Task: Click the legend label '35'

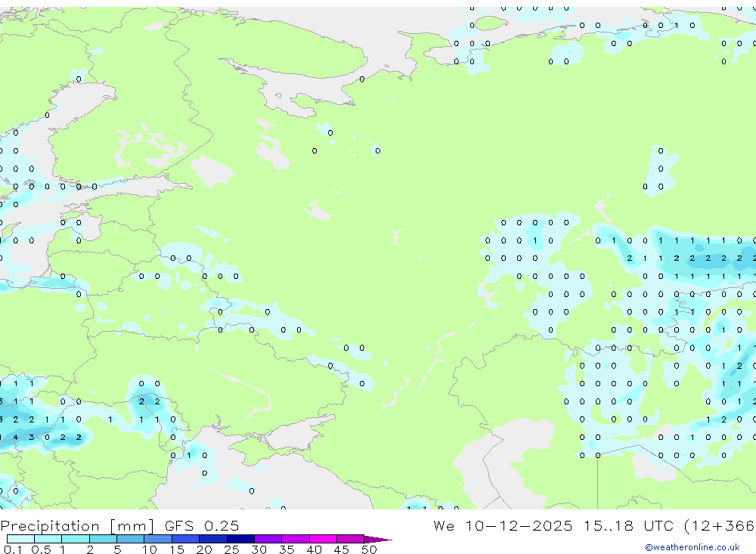Action: (287, 549)
